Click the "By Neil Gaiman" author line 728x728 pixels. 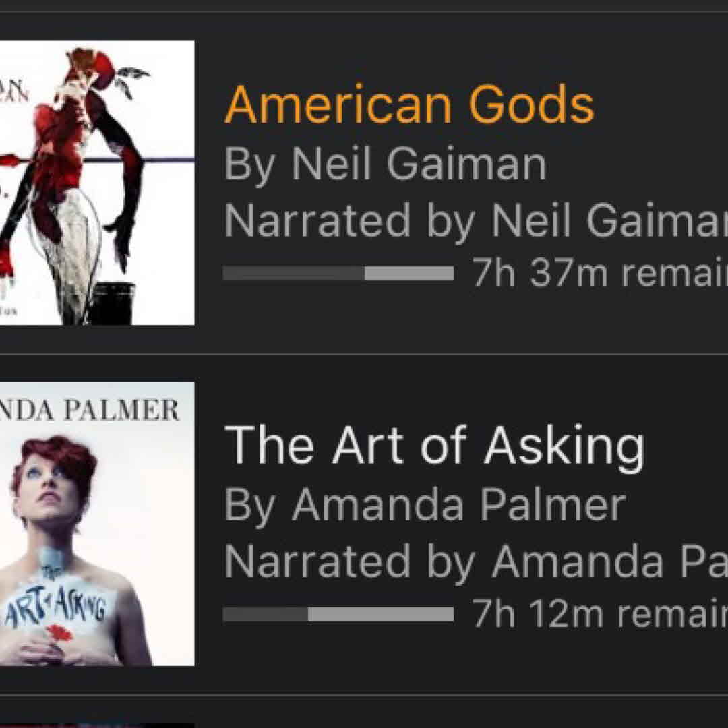[x=385, y=163]
